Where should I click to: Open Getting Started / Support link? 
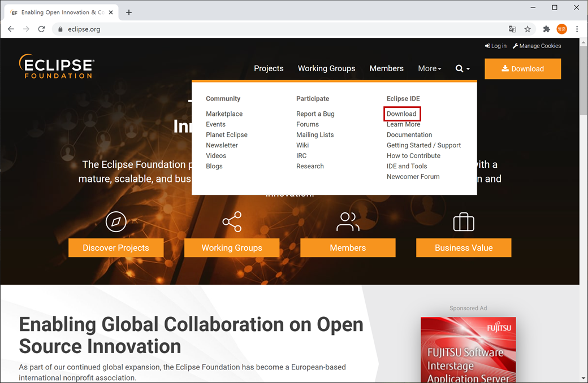pos(423,145)
